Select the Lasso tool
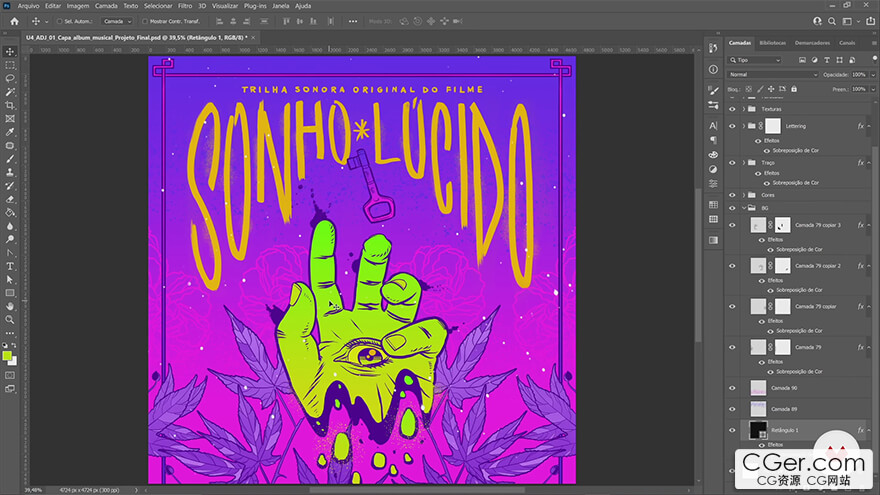880x495 pixels. pos(10,79)
